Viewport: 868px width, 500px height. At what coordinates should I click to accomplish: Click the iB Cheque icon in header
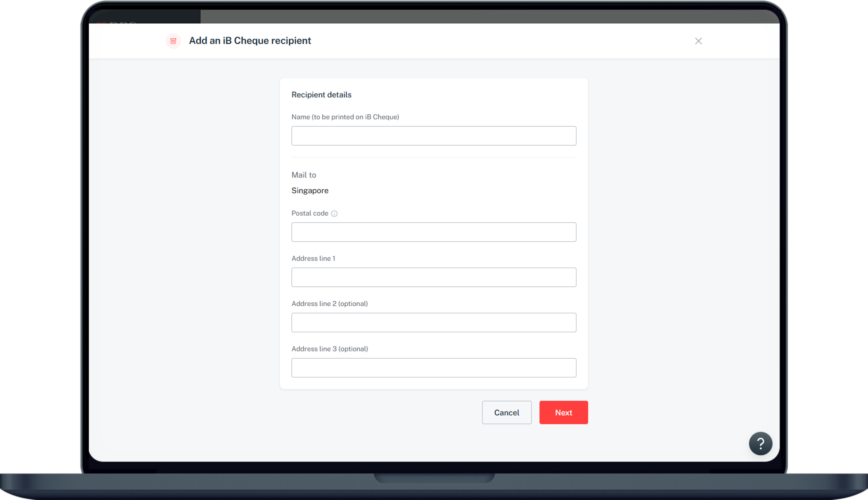(173, 41)
